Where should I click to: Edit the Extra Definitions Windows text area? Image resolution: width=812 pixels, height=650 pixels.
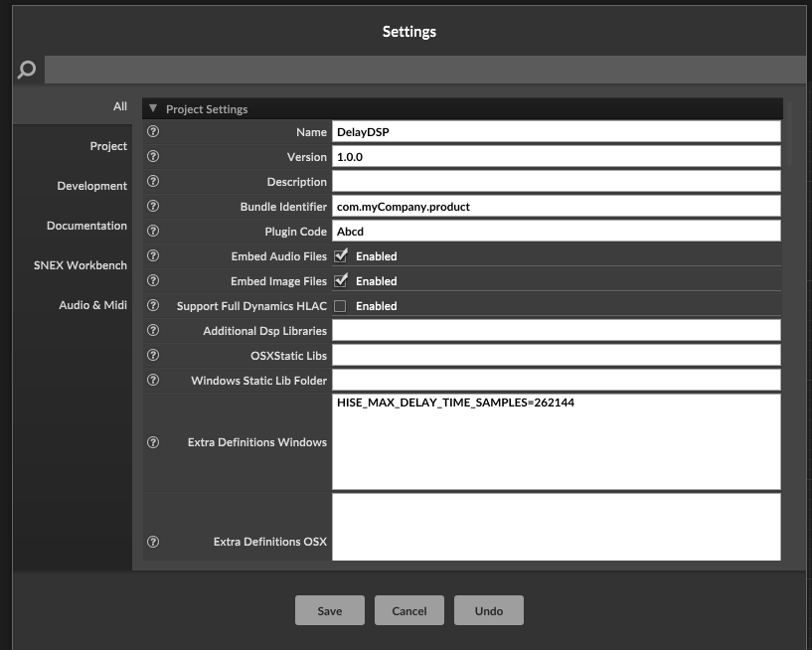557,442
